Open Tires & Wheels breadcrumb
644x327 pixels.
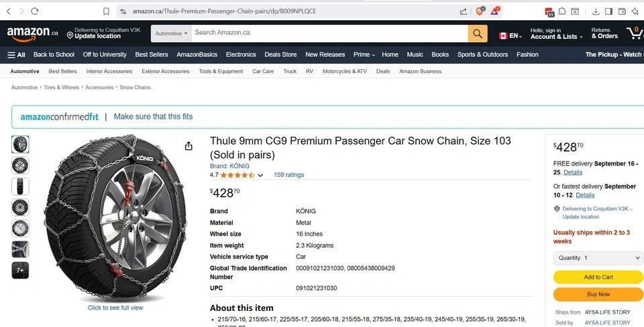click(61, 88)
